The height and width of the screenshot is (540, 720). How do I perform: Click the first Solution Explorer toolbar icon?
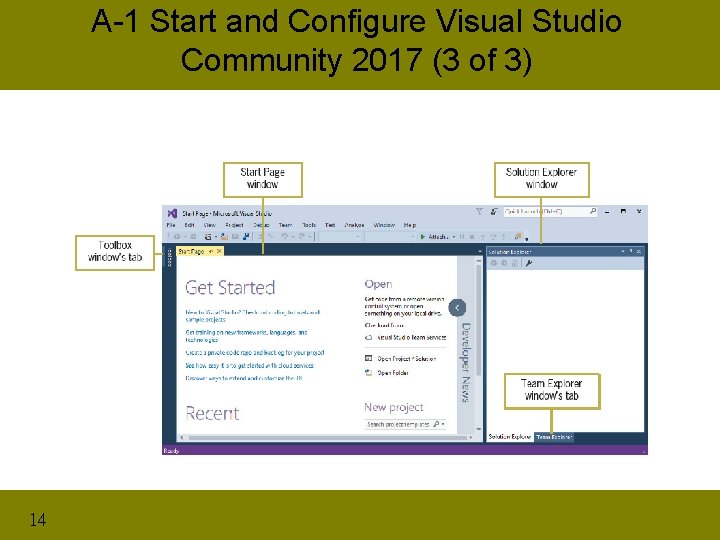coord(494,263)
